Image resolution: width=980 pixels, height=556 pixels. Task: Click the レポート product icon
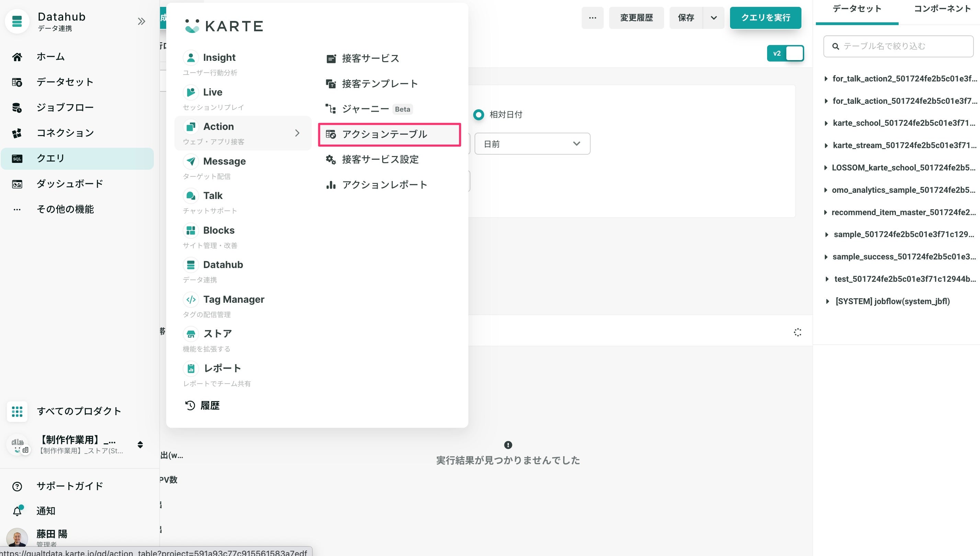pyautogui.click(x=191, y=368)
